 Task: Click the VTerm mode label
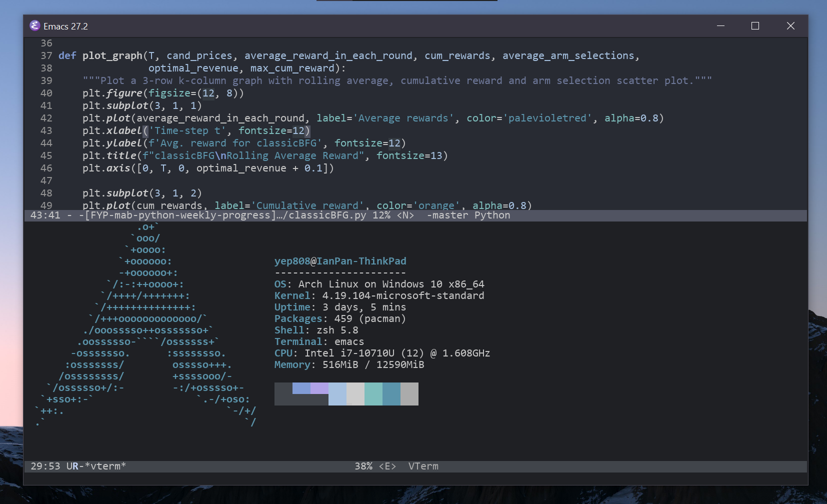[423, 466]
